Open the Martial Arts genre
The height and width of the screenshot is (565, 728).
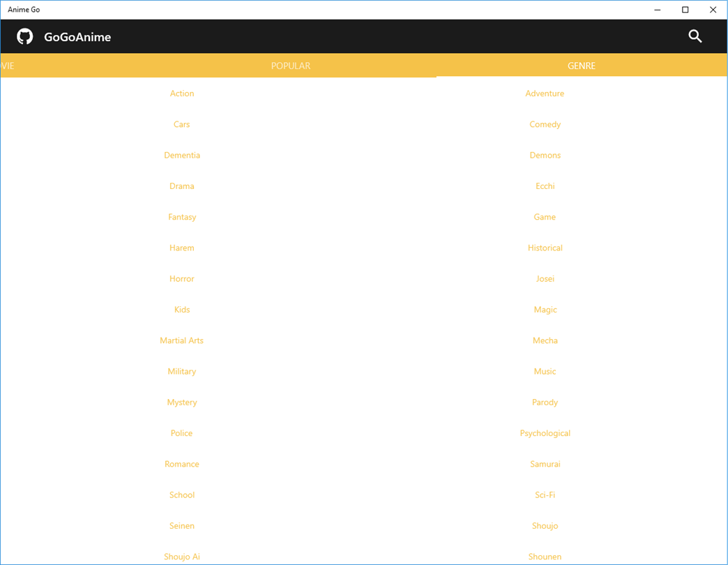pos(181,340)
